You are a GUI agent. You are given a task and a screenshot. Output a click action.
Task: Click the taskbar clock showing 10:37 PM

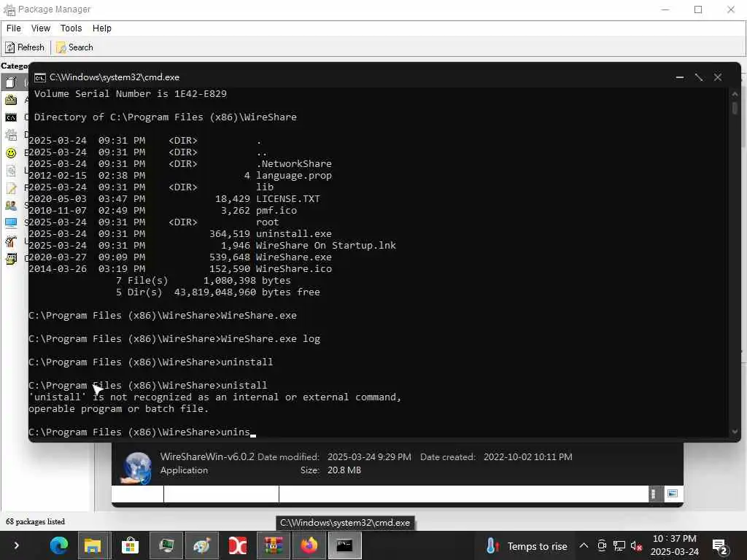pyautogui.click(x=674, y=545)
